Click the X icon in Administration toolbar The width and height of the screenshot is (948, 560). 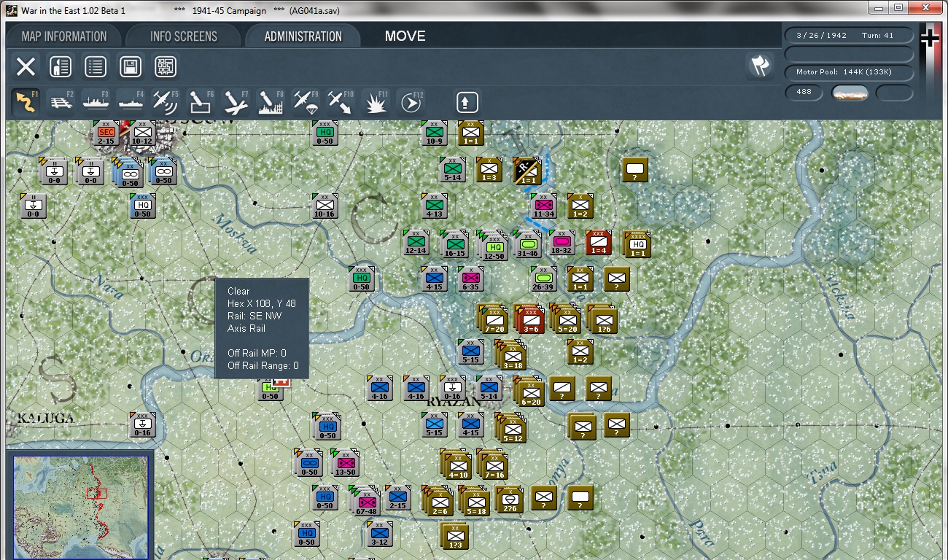click(x=26, y=67)
